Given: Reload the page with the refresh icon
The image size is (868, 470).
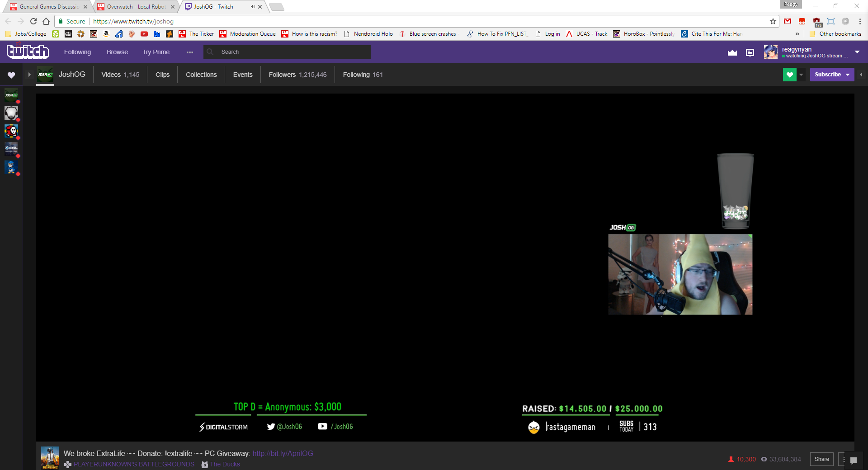Looking at the screenshot, I should (33, 21).
